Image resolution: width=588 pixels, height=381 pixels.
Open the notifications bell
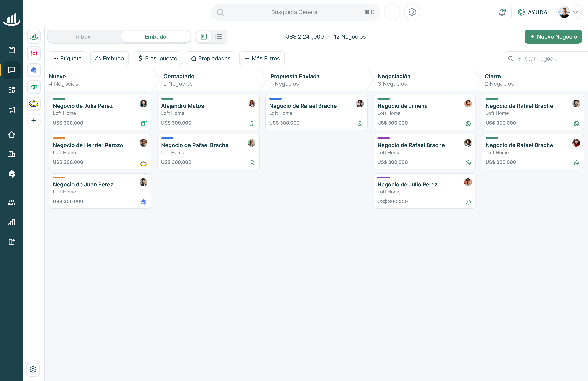502,12
